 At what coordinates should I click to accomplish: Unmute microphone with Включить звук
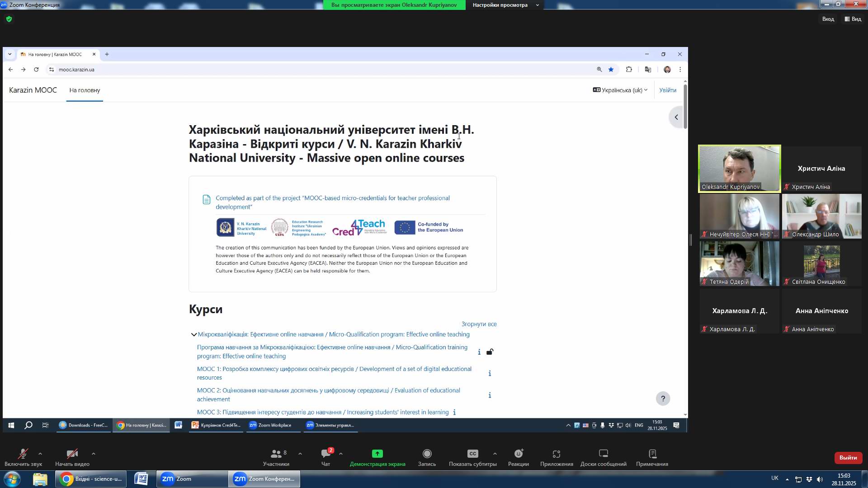pyautogui.click(x=23, y=454)
